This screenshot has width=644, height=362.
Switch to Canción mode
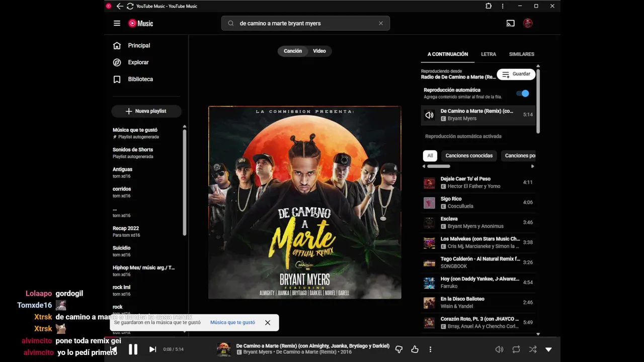coord(292,51)
